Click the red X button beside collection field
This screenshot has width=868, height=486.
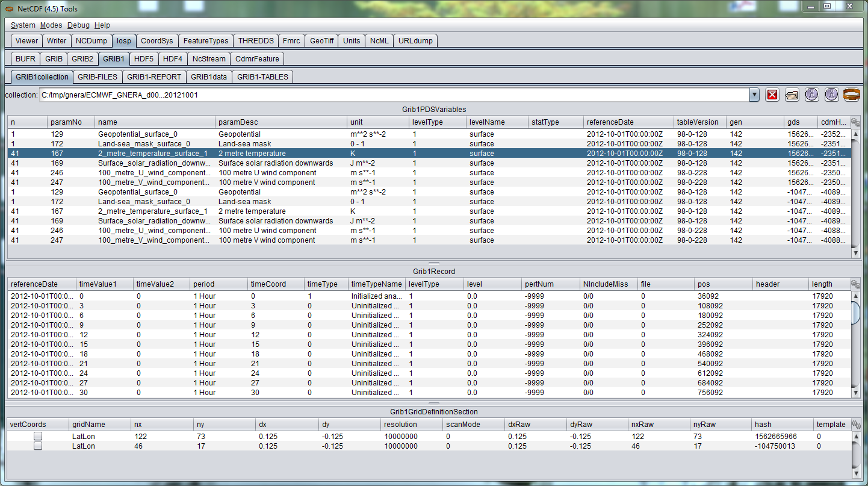point(772,95)
